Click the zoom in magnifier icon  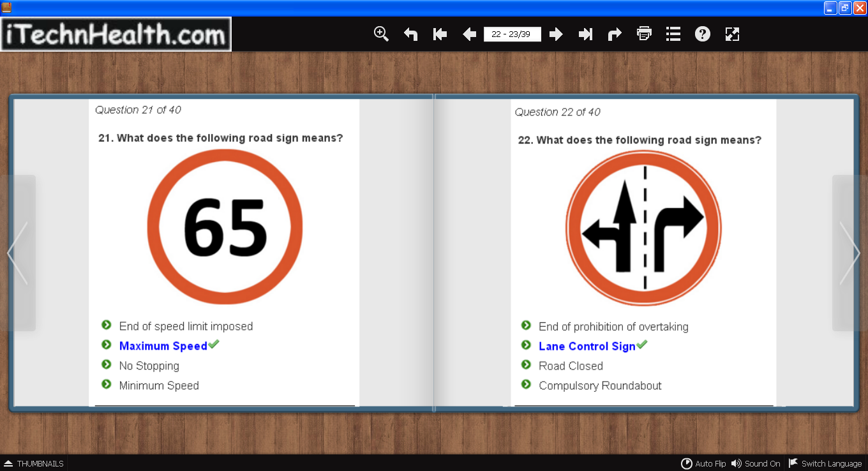click(x=381, y=34)
